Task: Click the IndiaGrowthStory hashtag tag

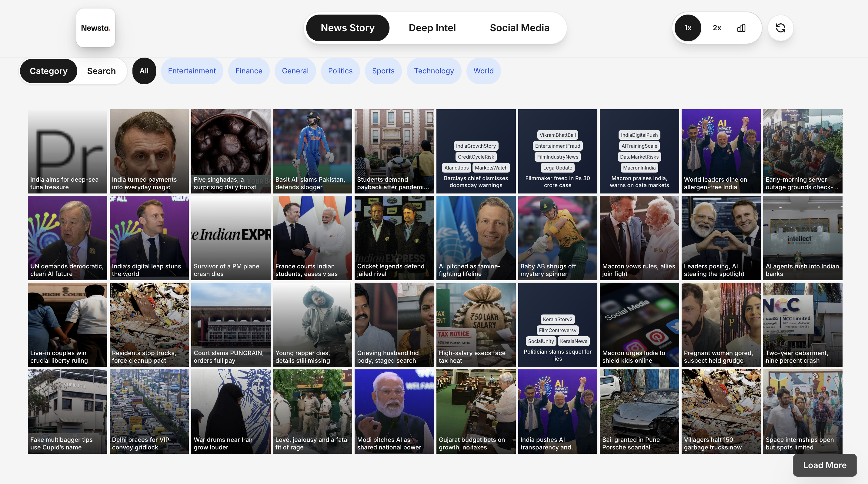Action: 476,146
